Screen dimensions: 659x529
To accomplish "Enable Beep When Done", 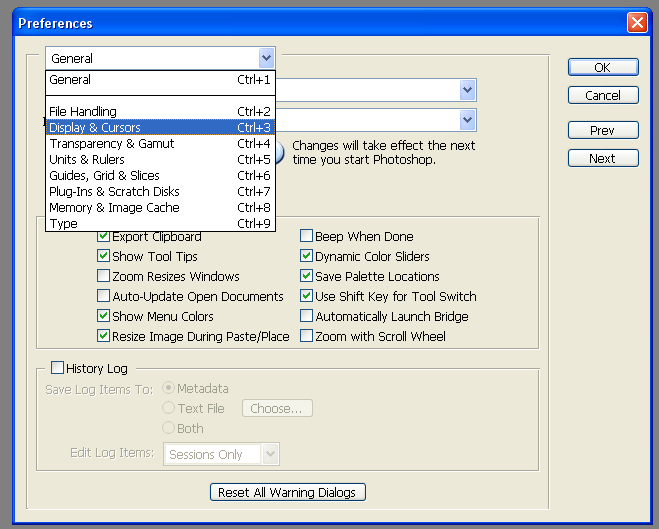I will click(306, 236).
